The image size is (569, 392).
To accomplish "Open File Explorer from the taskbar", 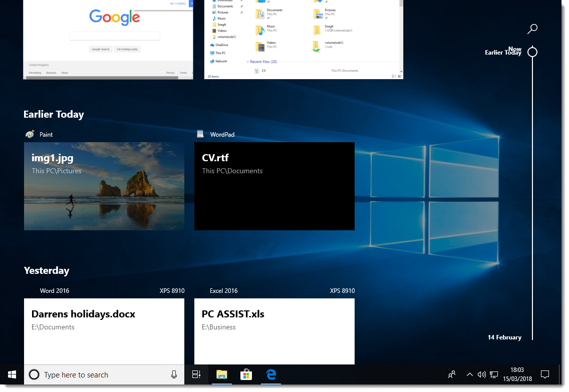I will tap(221, 374).
